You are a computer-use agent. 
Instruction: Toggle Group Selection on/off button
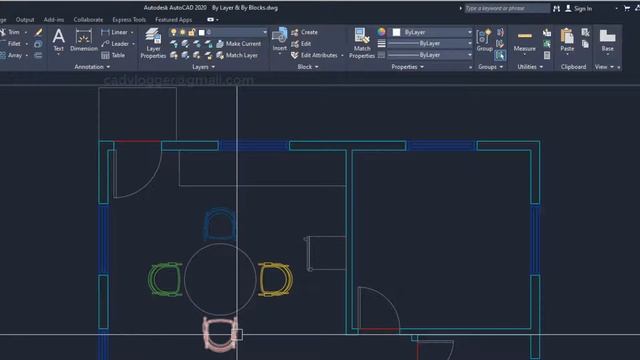pos(500,55)
